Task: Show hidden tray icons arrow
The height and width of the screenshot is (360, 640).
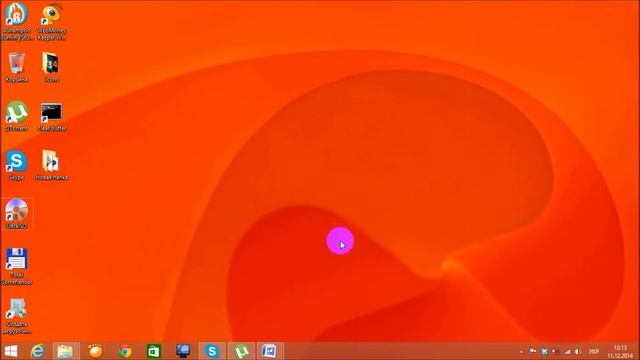Action: click(522, 351)
